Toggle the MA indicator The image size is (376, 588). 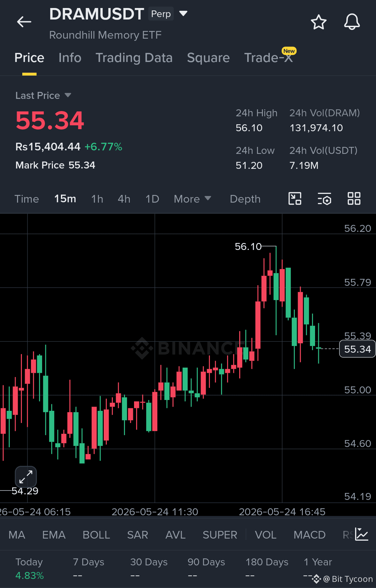point(17,535)
